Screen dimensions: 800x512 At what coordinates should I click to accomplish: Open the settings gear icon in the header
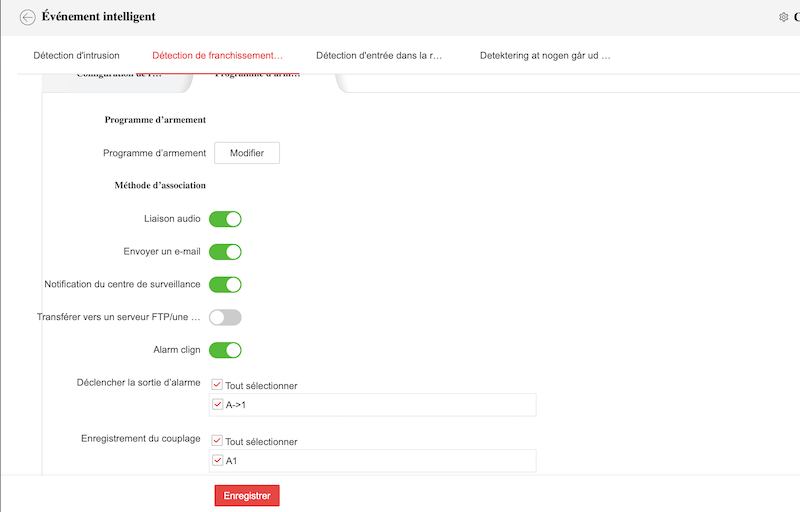pos(784,17)
